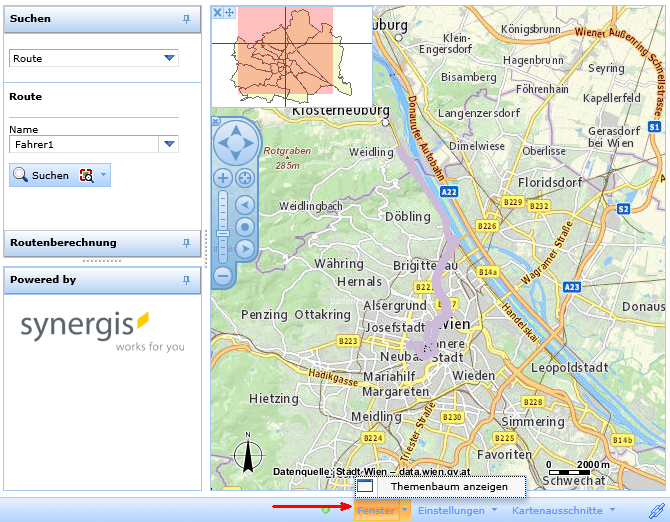This screenshot has width=670, height=522.
Task: Close the overview map with X icon
Action: pyautogui.click(x=218, y=12)
